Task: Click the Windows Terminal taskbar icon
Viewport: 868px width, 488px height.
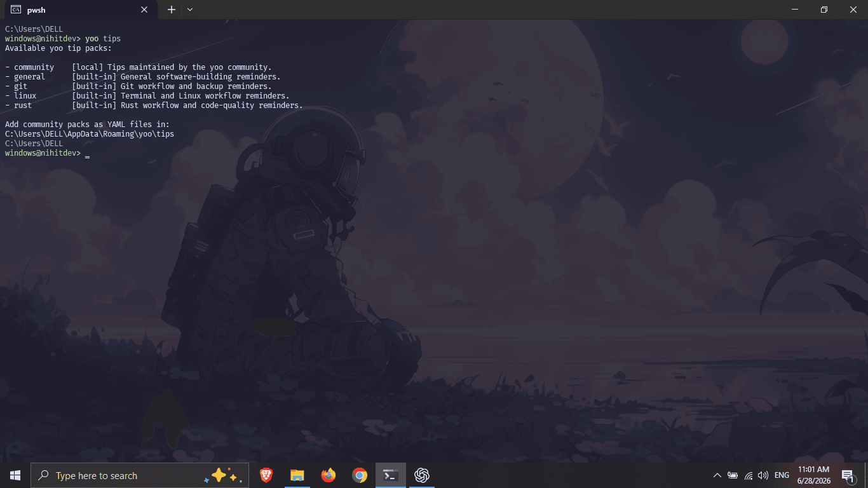Action: pos(391,475)
